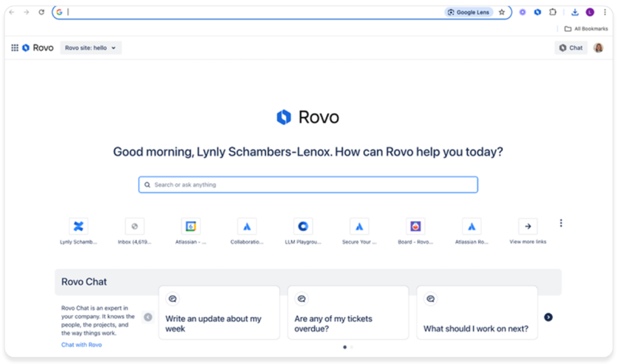Click View more links arrow

coord(528,226)
